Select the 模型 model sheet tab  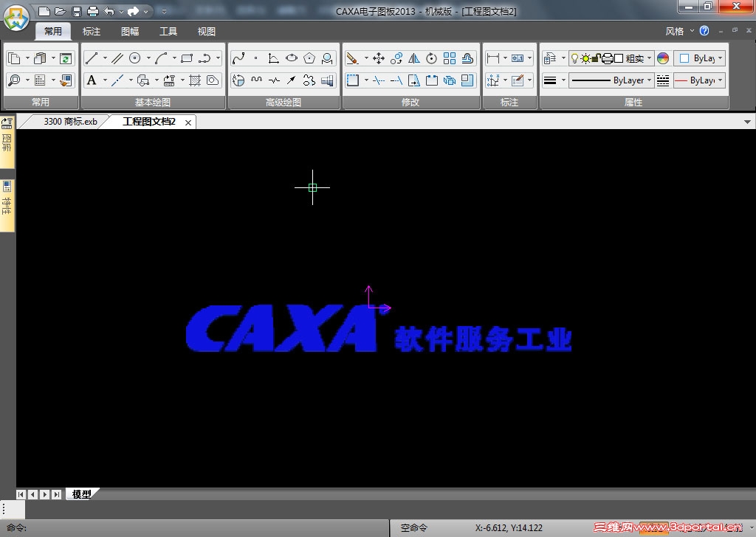81,494
